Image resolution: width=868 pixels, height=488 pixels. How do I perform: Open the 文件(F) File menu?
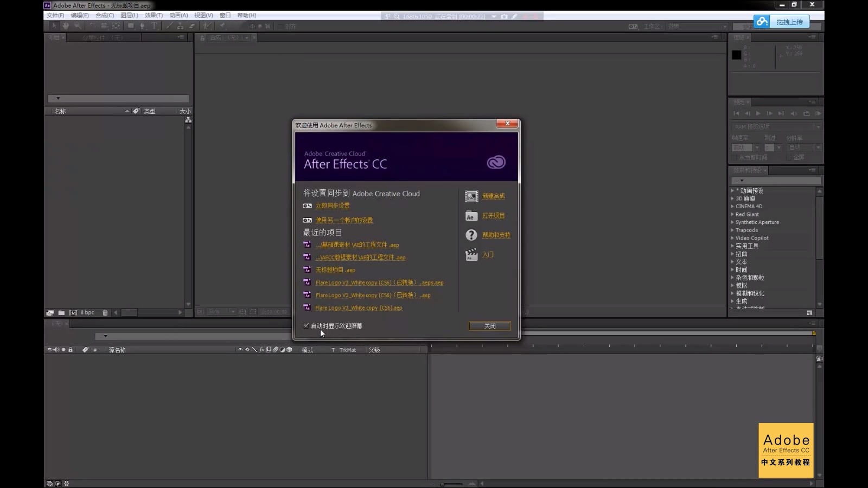click(x=55, y=15)
